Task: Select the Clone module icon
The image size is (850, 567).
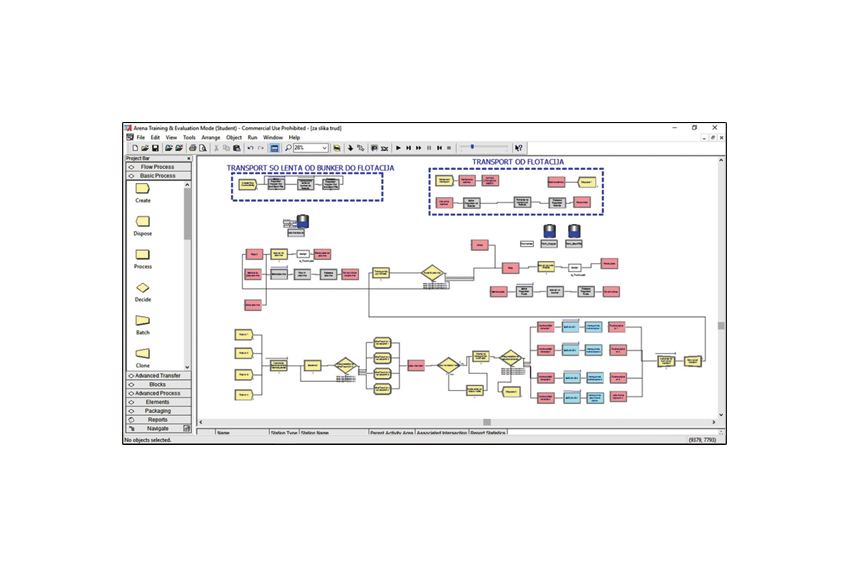Action: click(x=143, y=353)
